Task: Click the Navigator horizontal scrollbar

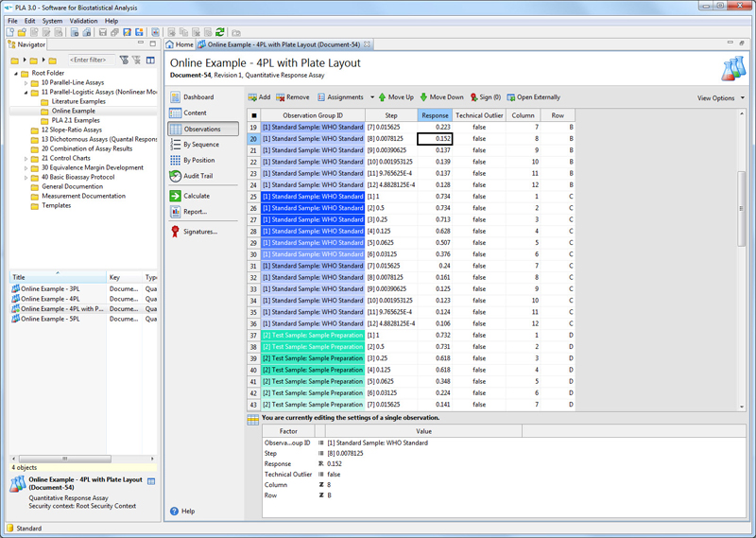Action: point(64,459)
